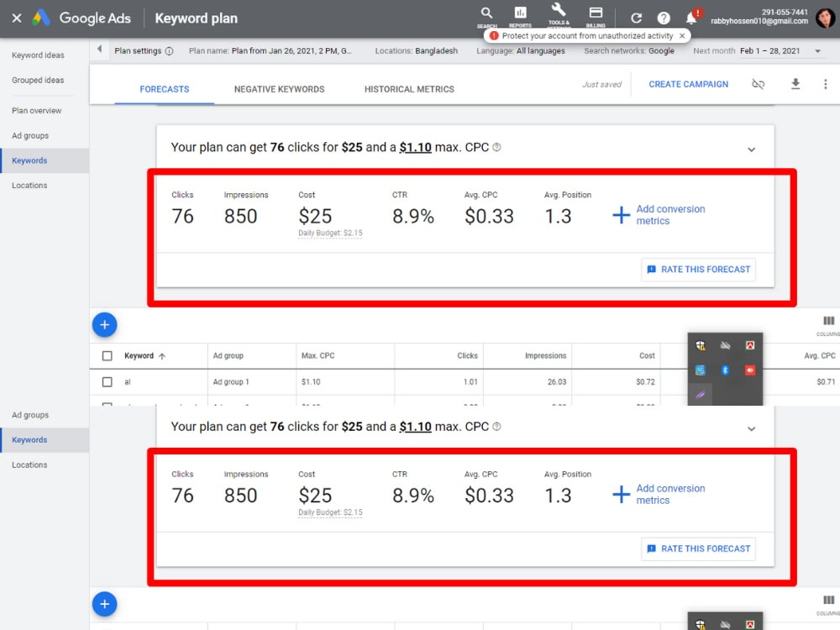The image size is (840, 630).
Task: Click the $1.10 Max. CPC table cell
Action: tap(311, 382)
